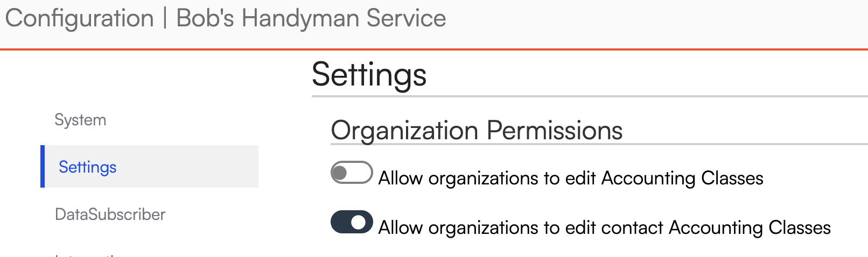Click "Allow organizations to edit Accounting Classes" label

pyautogui.click(x=571, y=178)
